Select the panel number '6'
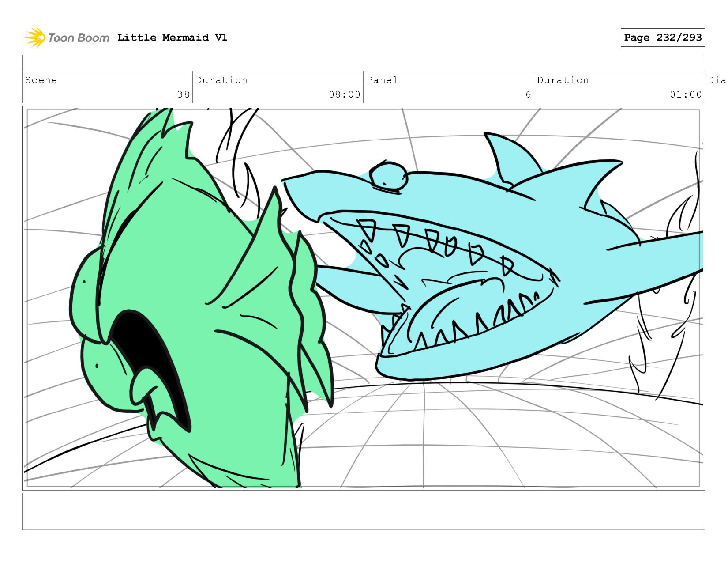The height and width of the screenshot is (563, 728). 528,94
